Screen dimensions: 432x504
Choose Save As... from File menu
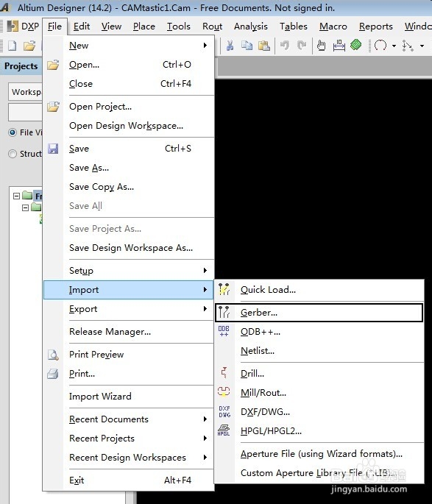129,168
